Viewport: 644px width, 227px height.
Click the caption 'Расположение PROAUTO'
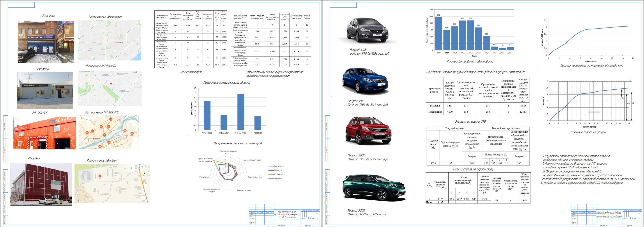pos(101,66)
